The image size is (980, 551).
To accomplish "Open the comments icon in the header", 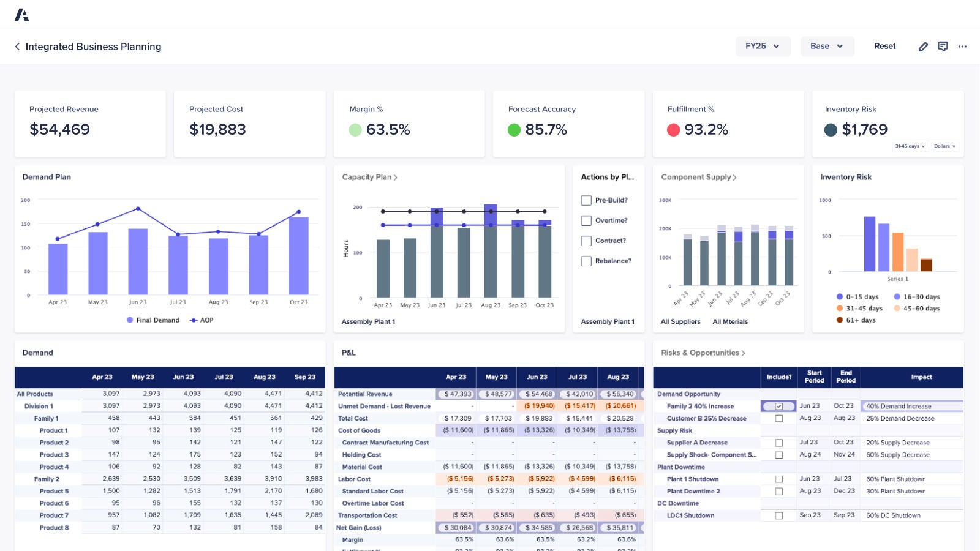I will click(942, 47).
